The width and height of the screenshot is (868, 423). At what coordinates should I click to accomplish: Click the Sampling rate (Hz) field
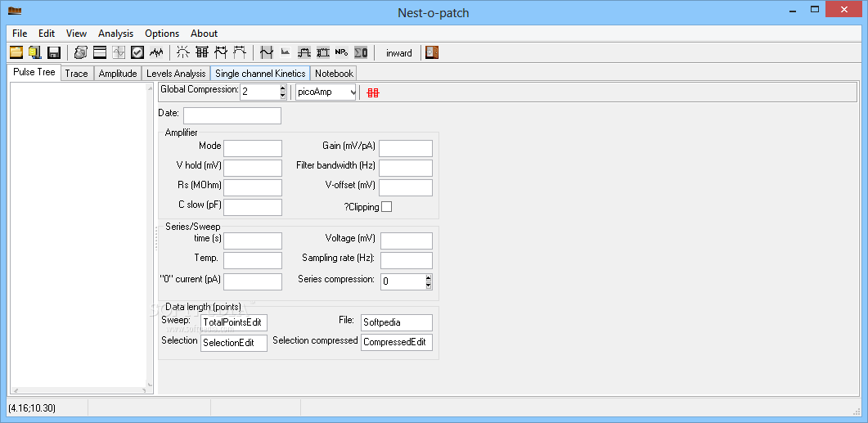click(x=407, y=260)
